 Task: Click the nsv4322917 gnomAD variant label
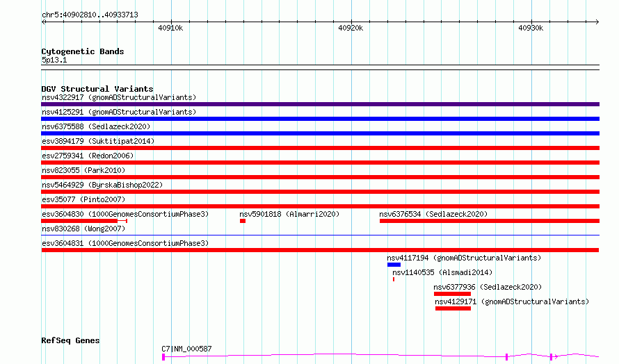(119, 97)
